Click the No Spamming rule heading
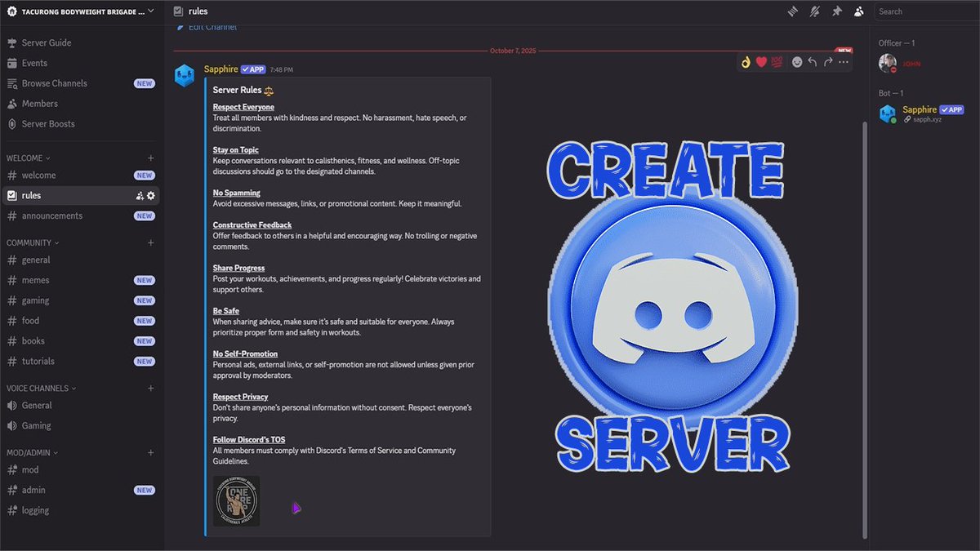980x551 pixels. (237, 193)
